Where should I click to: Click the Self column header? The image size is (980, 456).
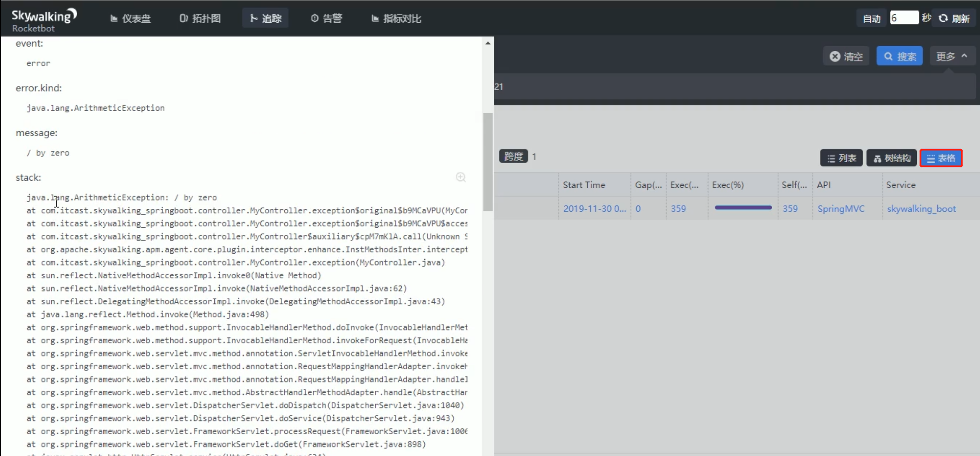(x=794, y=185)
